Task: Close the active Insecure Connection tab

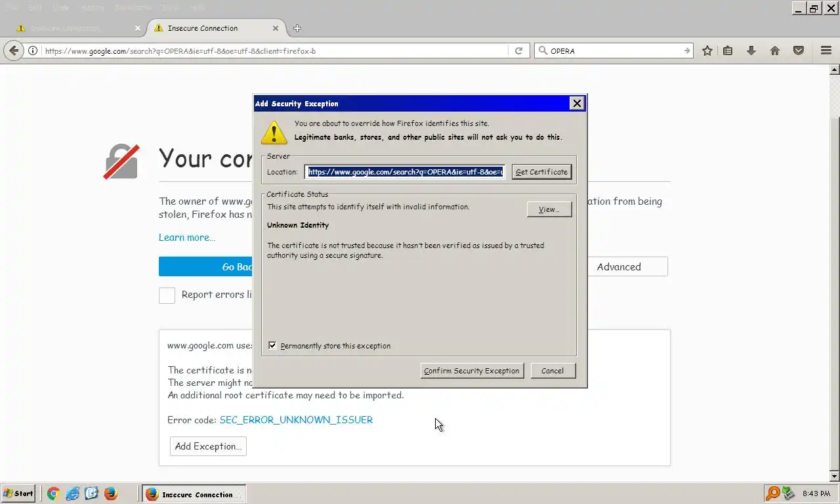Action: (x=276, y=28)
